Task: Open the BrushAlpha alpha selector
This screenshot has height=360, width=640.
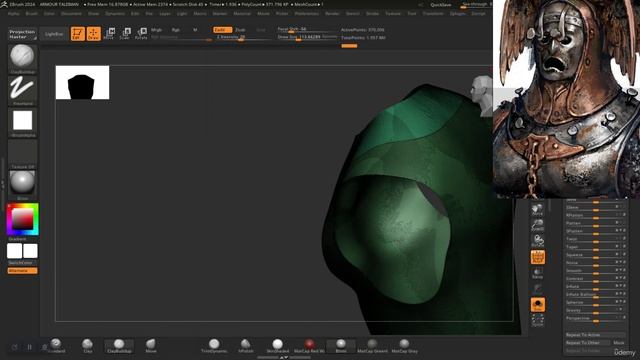Action: coord(22,122)
